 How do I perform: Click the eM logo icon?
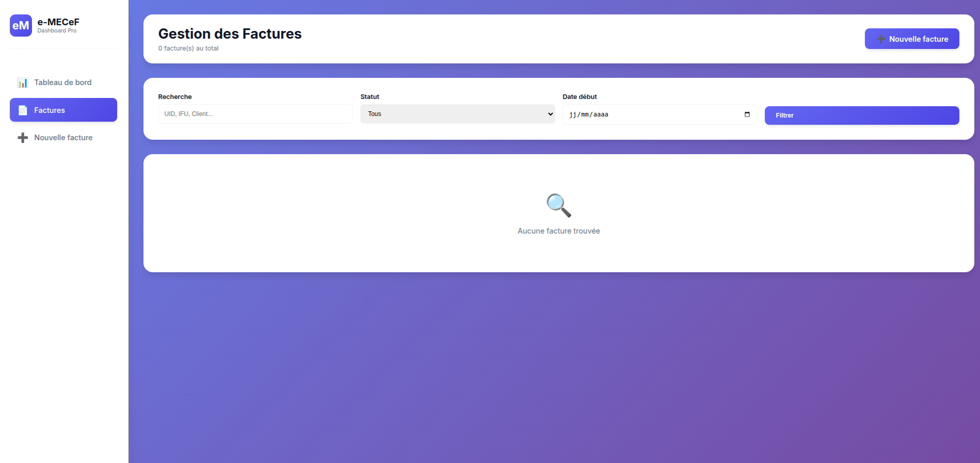(x=21, y=26)
